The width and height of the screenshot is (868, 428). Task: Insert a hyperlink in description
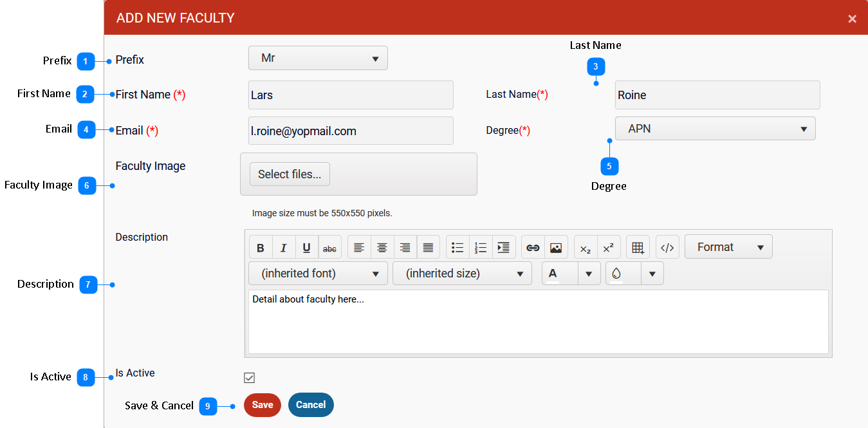coord(533,248)
